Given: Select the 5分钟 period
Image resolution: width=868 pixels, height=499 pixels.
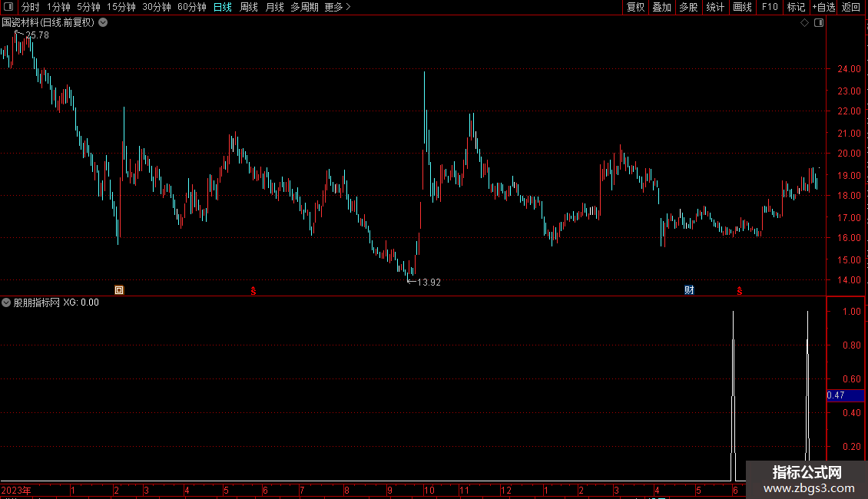Looking at the screenshot, I should (x=88, y=7).
